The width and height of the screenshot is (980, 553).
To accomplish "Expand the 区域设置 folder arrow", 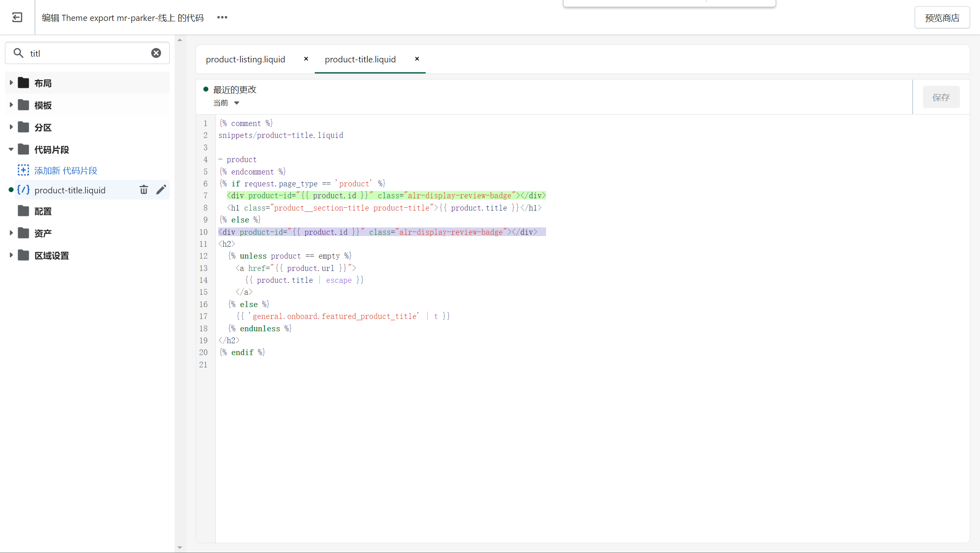I will point(11,255).
